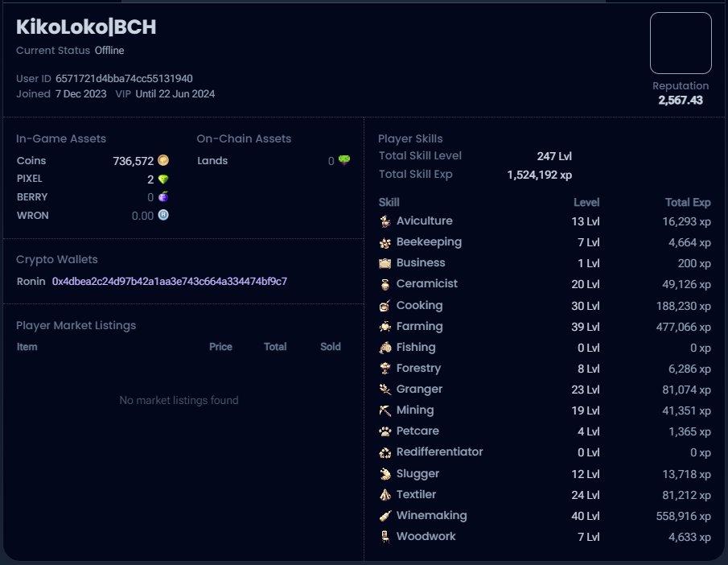Screen dimensions: 728x565
Task: Click the Aviculture skill icon
Action: (x=385, y=221)
